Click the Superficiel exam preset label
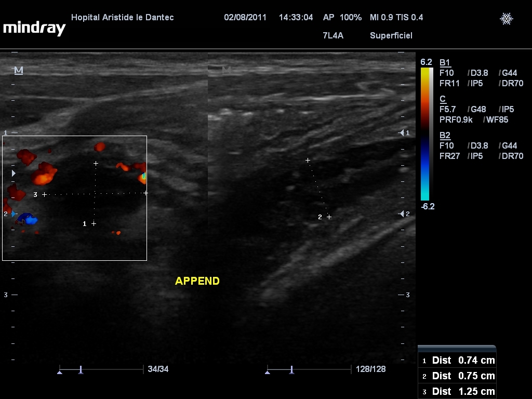This screenshot has width=532, height=399. [x=391, y=36]
